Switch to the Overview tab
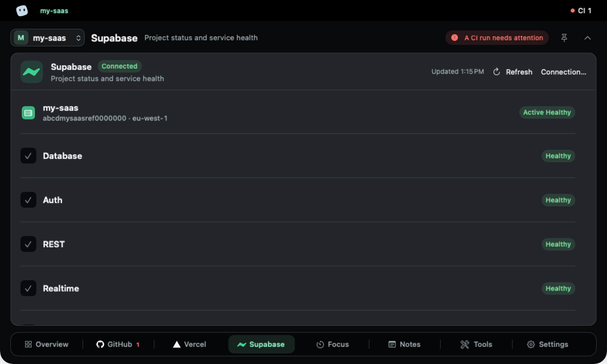The image size is (607, 364). tap(47, 344)
